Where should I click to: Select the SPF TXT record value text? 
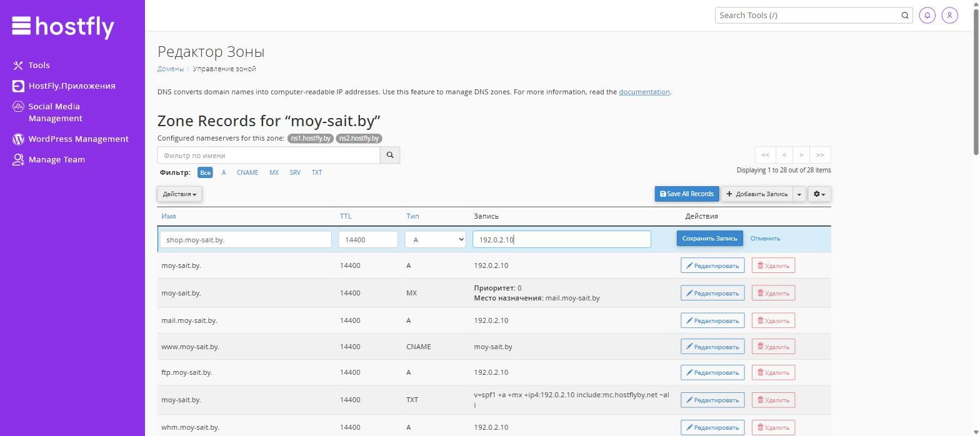(571, 400)
